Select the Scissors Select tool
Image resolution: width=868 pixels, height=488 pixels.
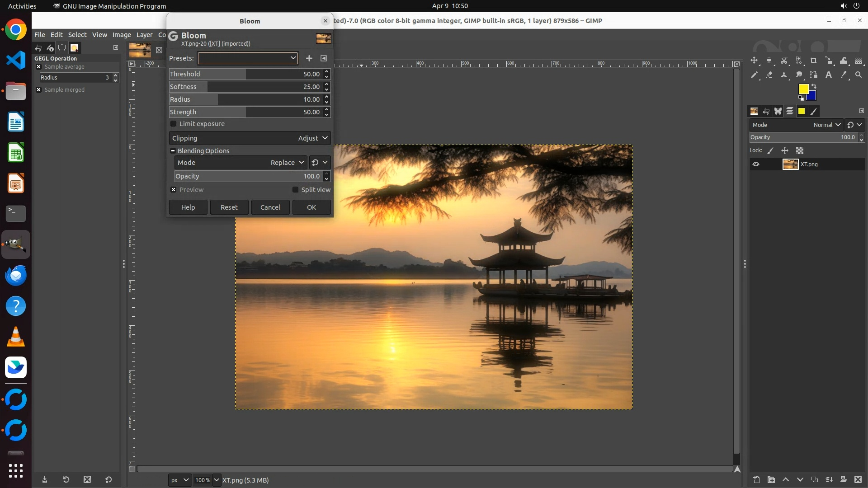point(784,61)
